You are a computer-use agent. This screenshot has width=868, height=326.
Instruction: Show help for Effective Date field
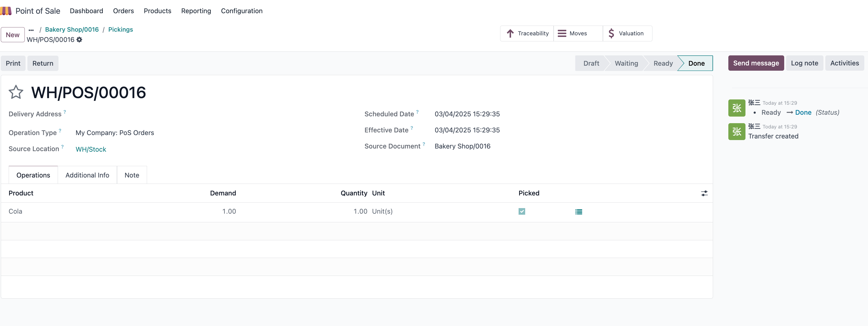point(412,128)
